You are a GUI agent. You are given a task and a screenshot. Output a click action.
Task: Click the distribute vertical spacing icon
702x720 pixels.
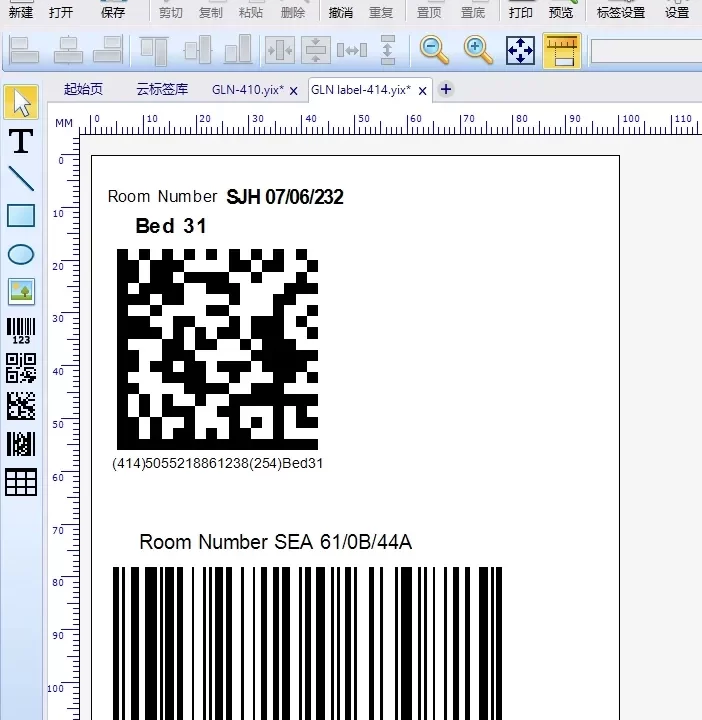point(388,50)
